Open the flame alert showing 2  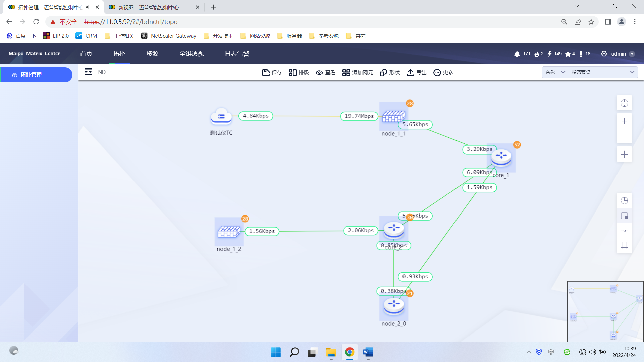pos(539,54)
